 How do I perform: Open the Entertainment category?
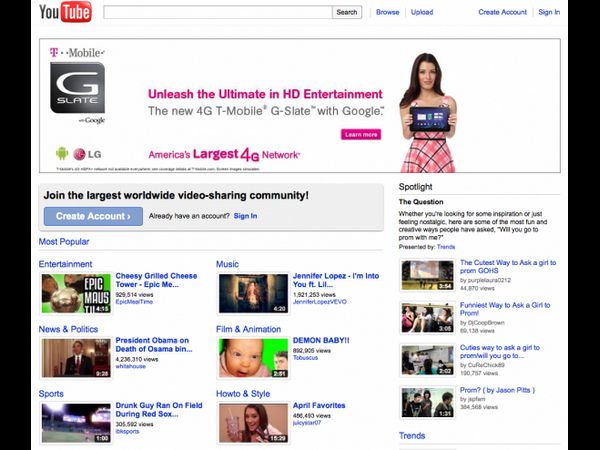65,264
